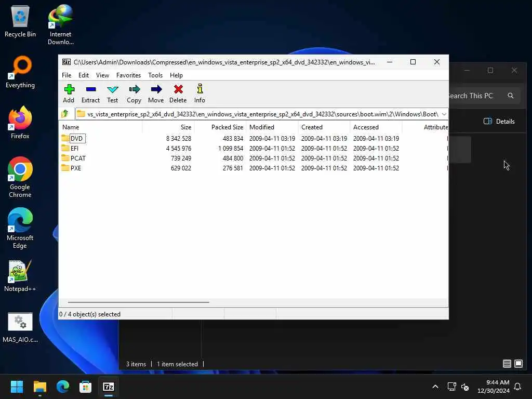532x399 pixels.
Task: Open Windows Start menu
Action: (17, 387)
